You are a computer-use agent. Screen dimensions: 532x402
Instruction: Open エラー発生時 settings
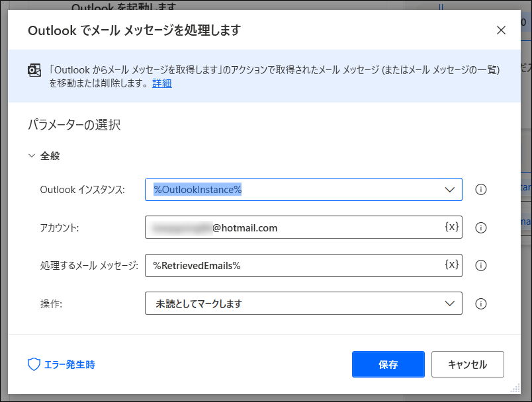pos(62,364)
